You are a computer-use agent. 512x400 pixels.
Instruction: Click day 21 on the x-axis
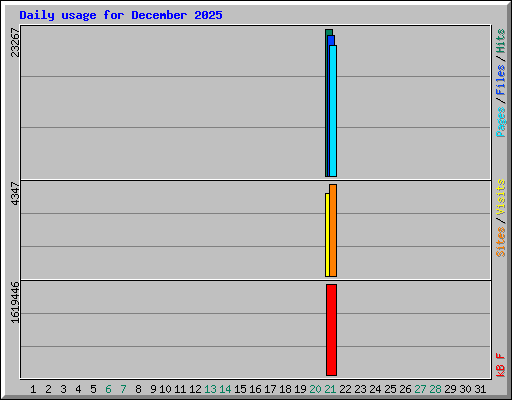click(x=330, y=389)
